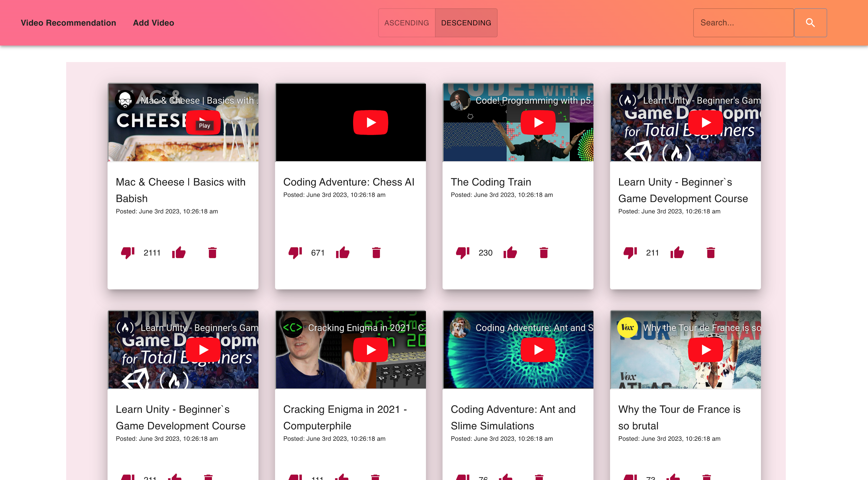868x480 pixels.
Task: Click the Coding Adventure: Chess AI title
Action: coord(349,182)
